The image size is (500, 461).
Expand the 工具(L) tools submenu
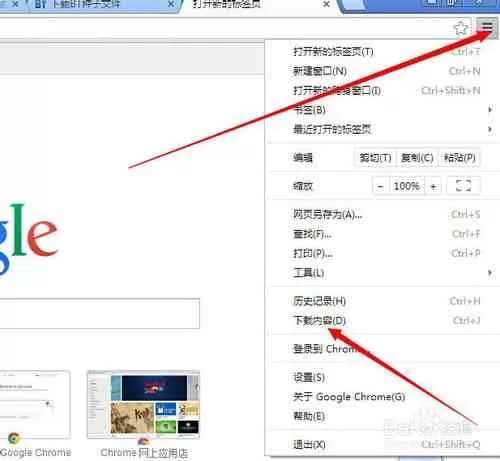click(x=383, y=273)
